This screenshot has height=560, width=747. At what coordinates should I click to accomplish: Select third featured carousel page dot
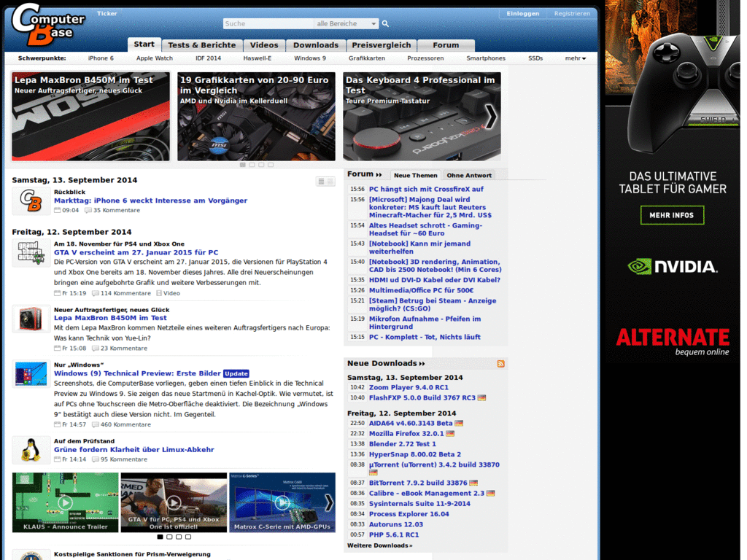pyautogui.click(x=261, y=165)
